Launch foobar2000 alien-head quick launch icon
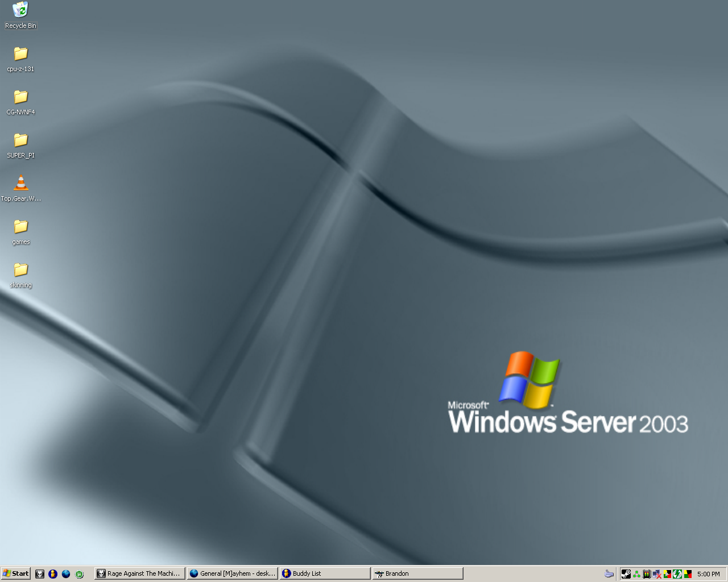This screenshot has width=728, height=582. [x=39, y=574]
